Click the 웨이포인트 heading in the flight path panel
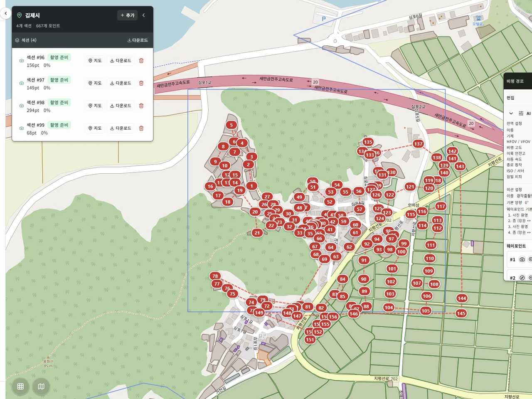Screen dimensions: 532x399 click(x=516, y=246)
